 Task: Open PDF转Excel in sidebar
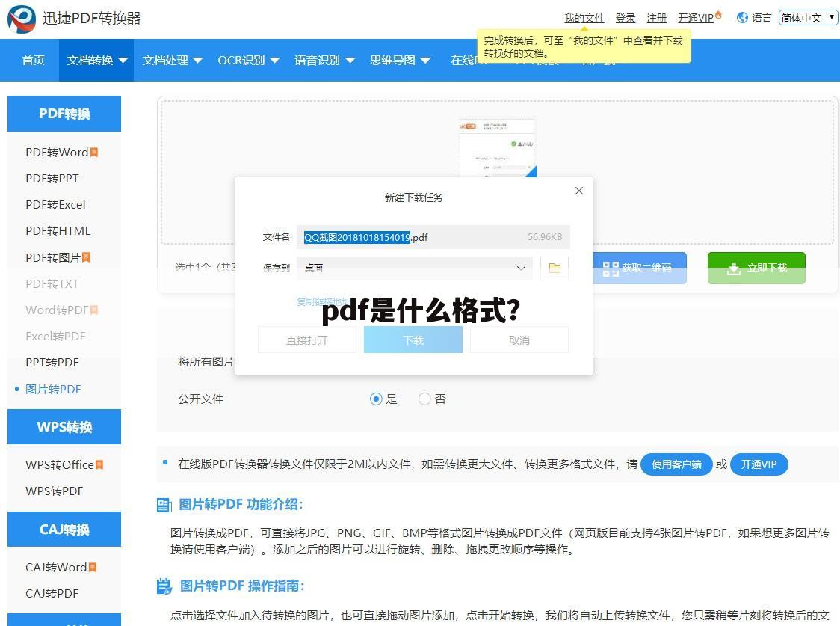[x=56, y=205]
